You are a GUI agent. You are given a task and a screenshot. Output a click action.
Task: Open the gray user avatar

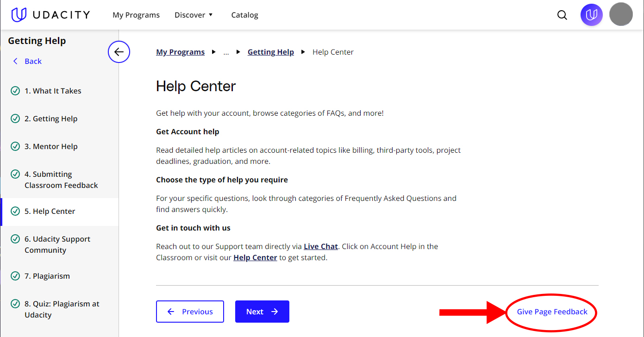pyautogui.click(x=621, y=14)
